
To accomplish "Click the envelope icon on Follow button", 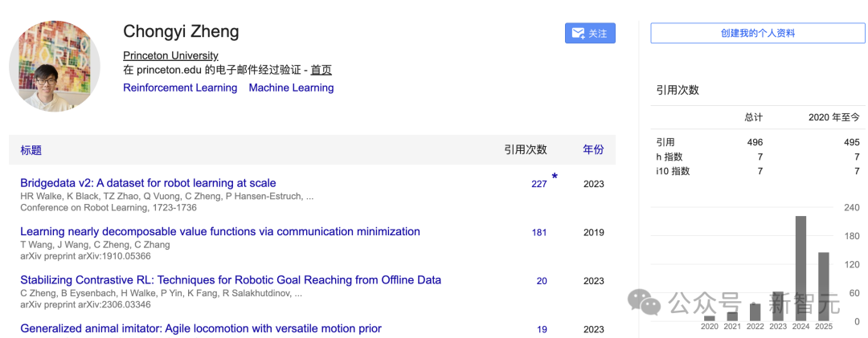I will 579,33.
